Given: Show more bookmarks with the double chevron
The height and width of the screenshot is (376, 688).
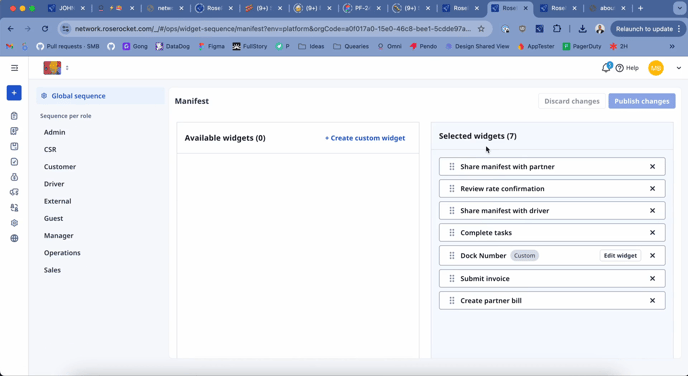Looking at the screenshot, I should [x=672, y=46].
